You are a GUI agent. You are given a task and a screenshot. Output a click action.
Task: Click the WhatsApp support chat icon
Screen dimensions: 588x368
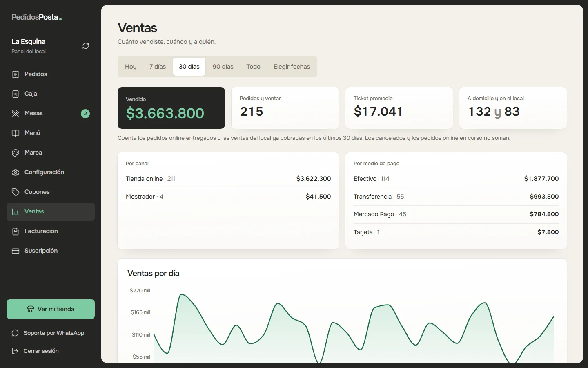tap(15, 333)
